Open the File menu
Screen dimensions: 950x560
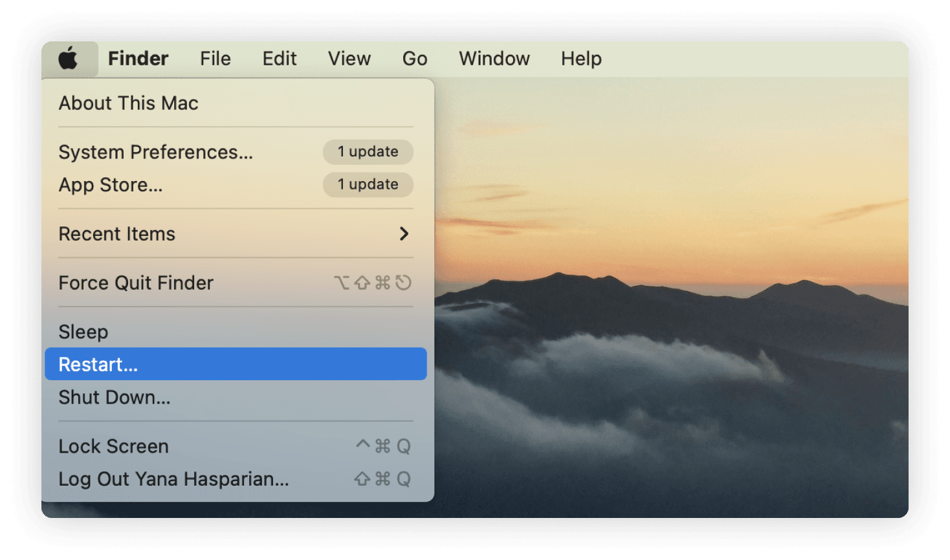click(x=215, y=59)
